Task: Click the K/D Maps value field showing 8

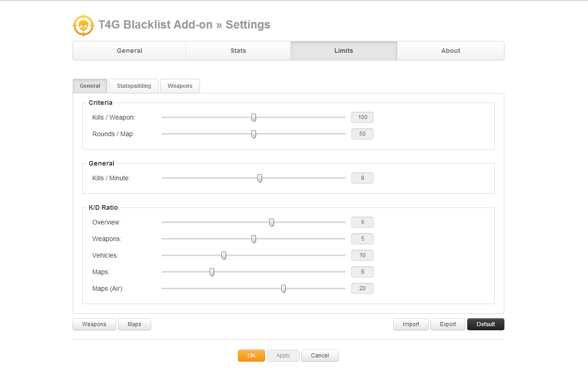Action: point(362,272)
